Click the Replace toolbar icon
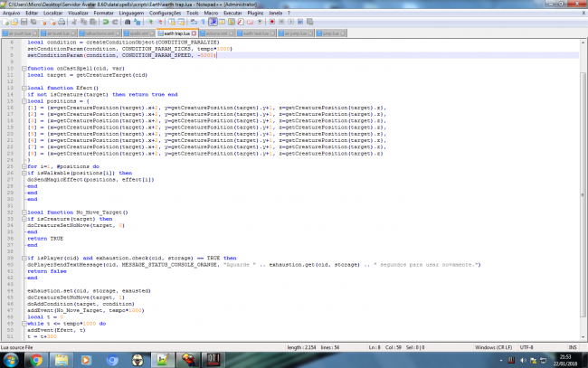 click(138, 22)
